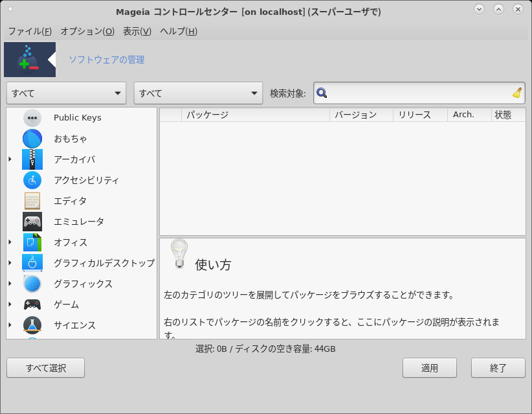Select the エミュレータ tree row label

coord(79,222)
